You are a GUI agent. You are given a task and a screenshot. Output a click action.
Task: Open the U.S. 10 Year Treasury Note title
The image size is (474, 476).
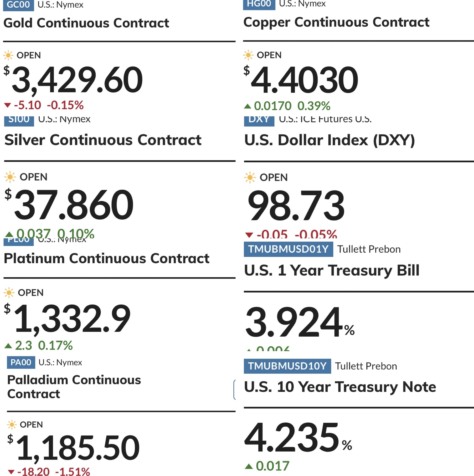click(x=340, y=387)
